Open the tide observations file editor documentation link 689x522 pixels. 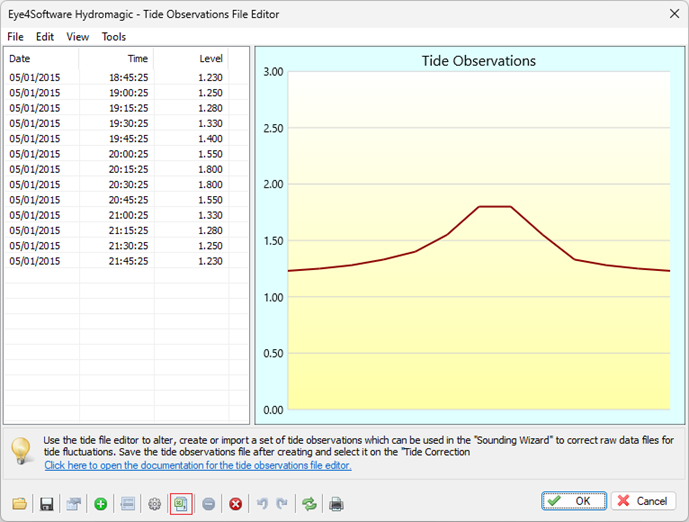coord(198,465)
